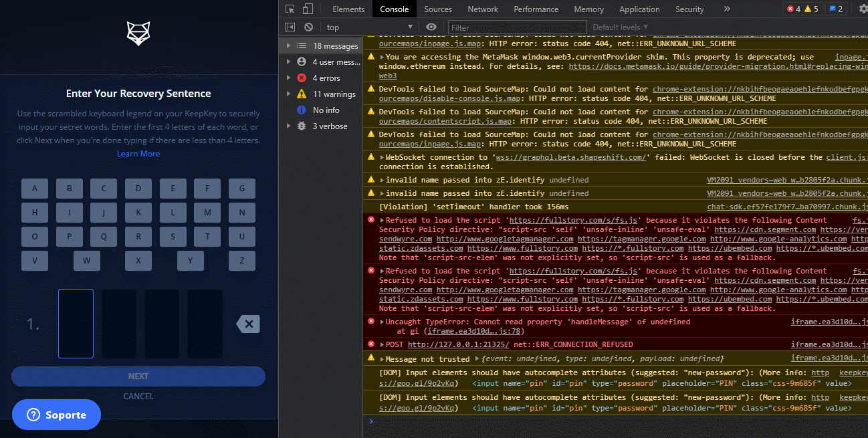Click the eye live expression icon
The height and width of the screenshot is (438, 868).
click(431, 27)
